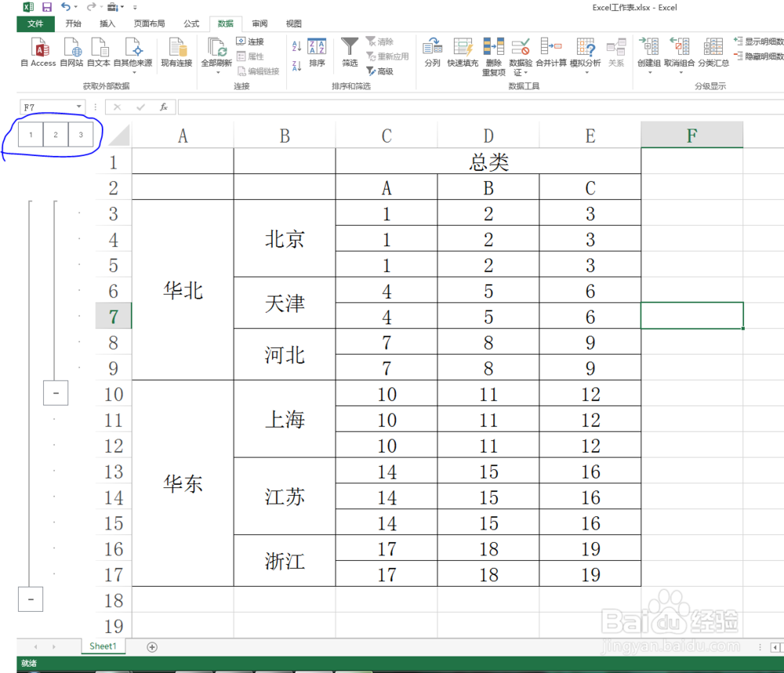Screen dimensions: 784x673
Task: Click the 北京 cell
Action: pyautogui.click(x=285, y=239)
